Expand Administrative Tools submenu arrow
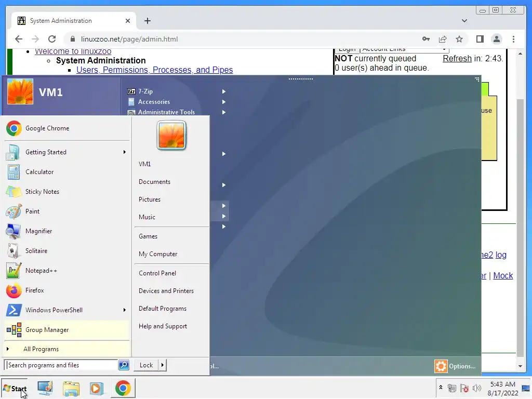This screenshot has width=532, height=399. 223,112
